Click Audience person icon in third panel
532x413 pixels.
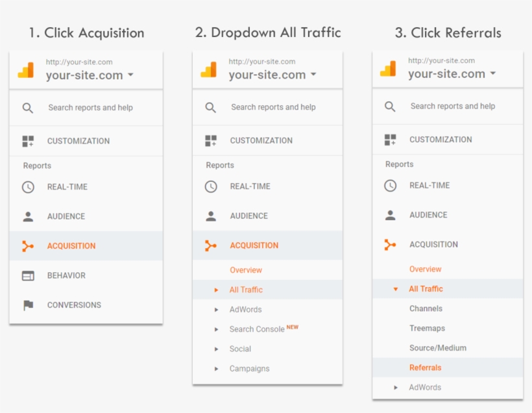pyautogui.click(x=391, y=215)
